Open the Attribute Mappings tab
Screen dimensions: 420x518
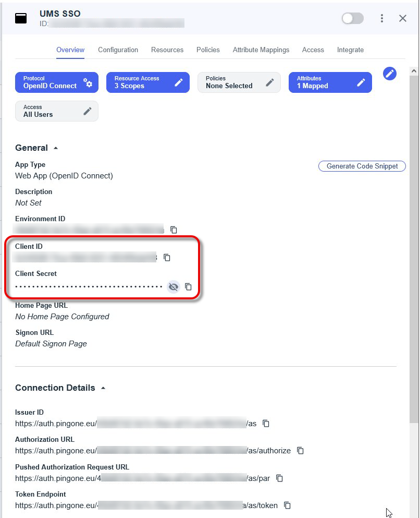261,50
